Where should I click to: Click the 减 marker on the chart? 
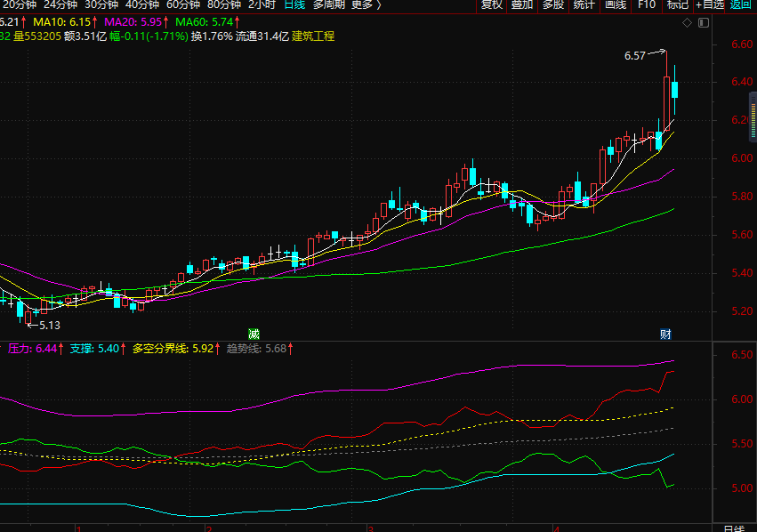click(254, 334)
